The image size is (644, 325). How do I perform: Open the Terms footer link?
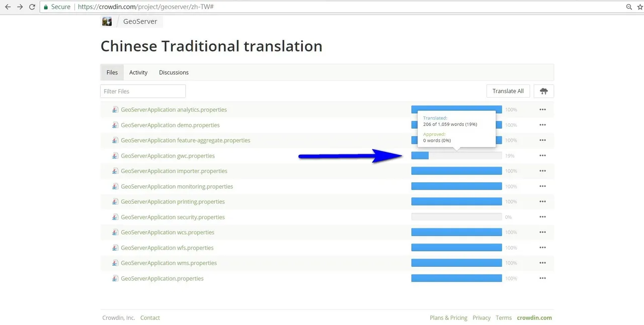pyautogui.click(x=504, y=318)
